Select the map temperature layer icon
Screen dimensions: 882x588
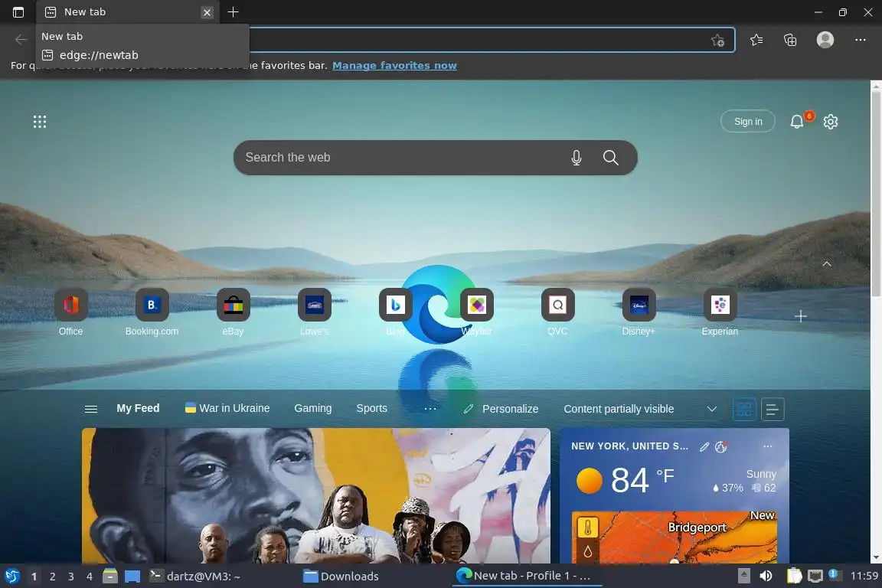[588, 528]
